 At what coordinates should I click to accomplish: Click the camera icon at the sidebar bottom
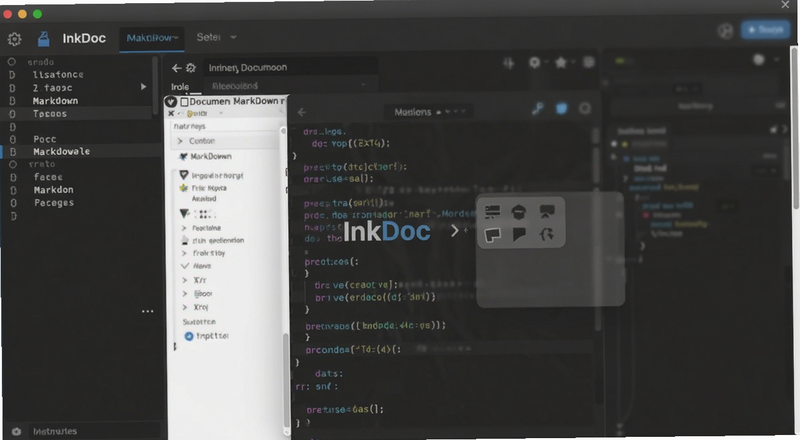click(16, 431)
